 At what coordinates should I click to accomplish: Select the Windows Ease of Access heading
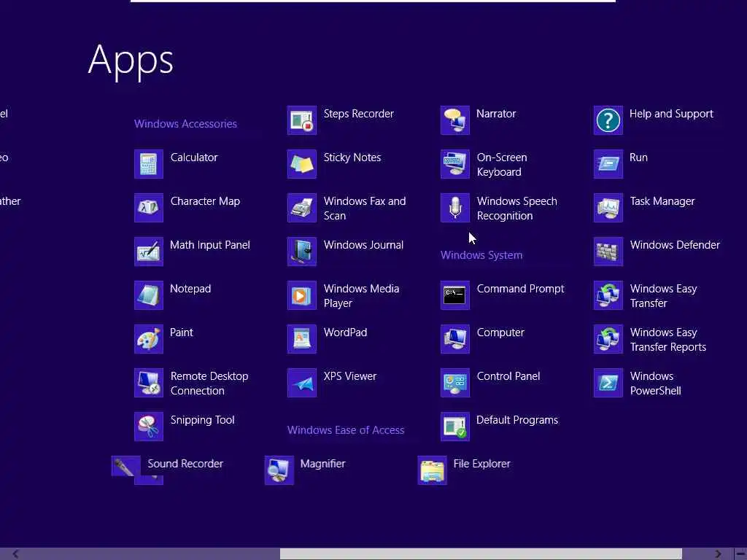[346, 430]
